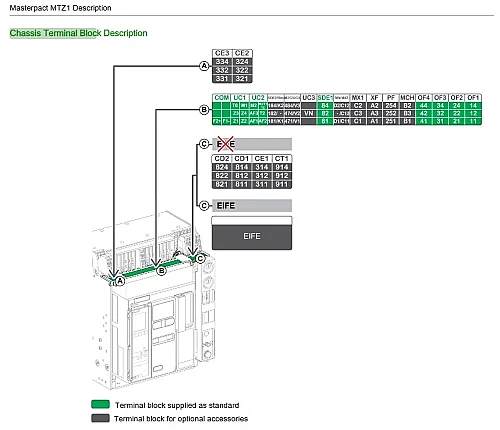Click the gray EIFE label bar

click(x=252, y=206)
